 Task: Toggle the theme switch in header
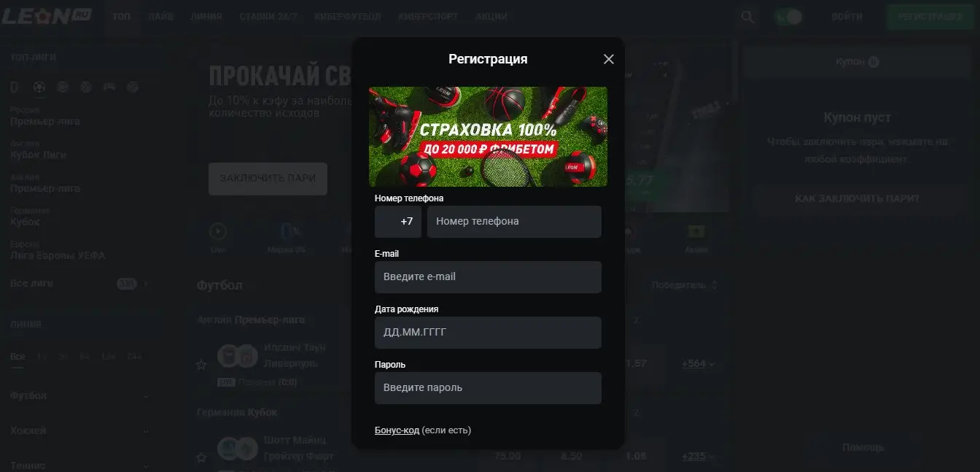click(x=788, y=17)
